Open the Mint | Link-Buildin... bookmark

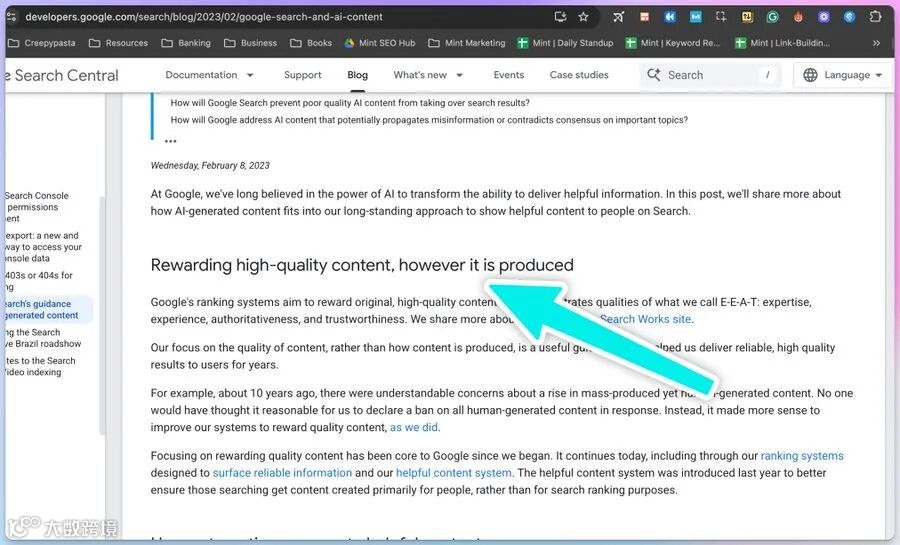(x=782, y=43)
